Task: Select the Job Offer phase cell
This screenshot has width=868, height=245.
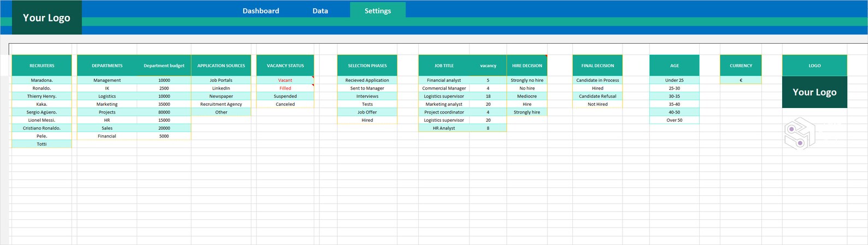Action: pyautogui.click(x=367, y=112)
